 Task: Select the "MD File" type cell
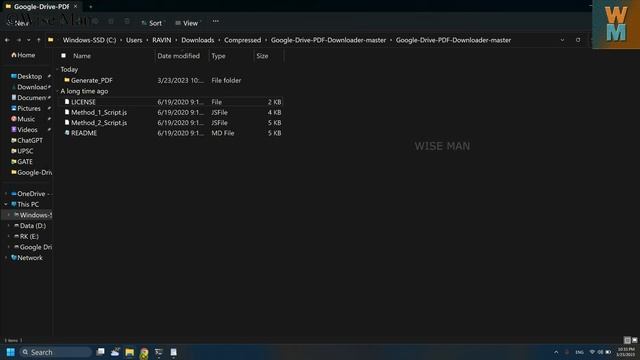[223, 133]
